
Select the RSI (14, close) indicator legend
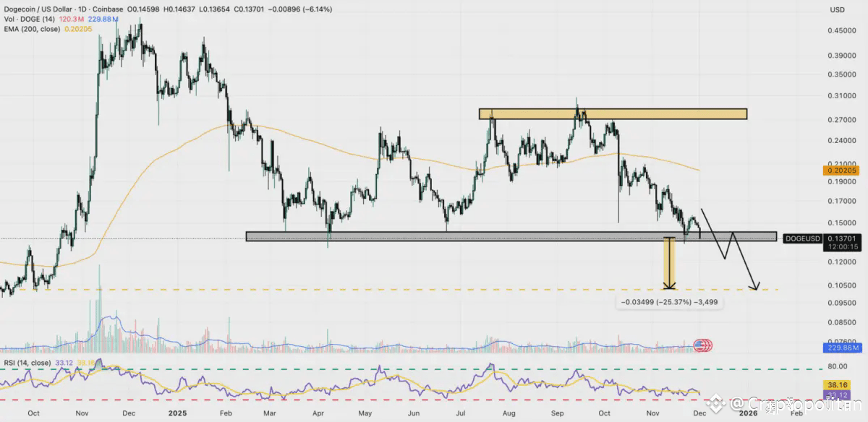point(27,363)
